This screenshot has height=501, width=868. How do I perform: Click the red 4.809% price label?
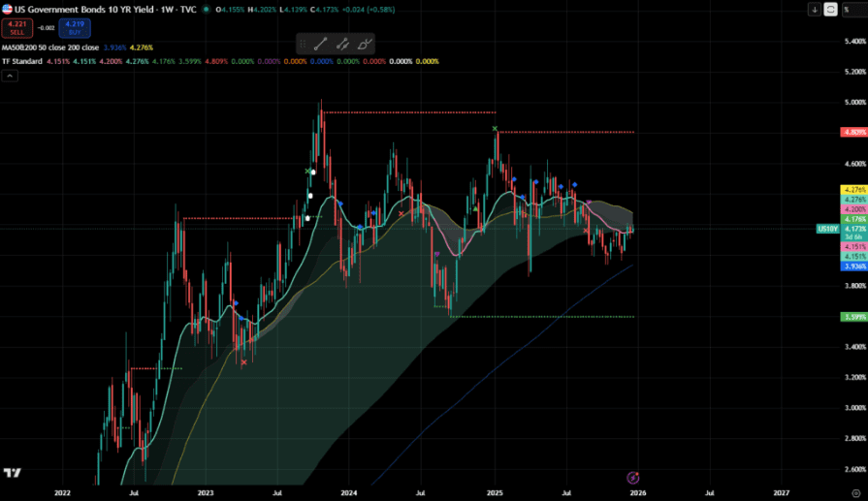(x=854, y=132)
